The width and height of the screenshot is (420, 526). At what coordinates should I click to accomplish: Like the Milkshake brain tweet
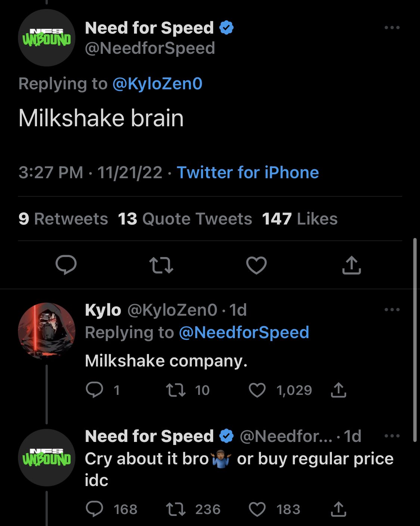coord(256,265)
